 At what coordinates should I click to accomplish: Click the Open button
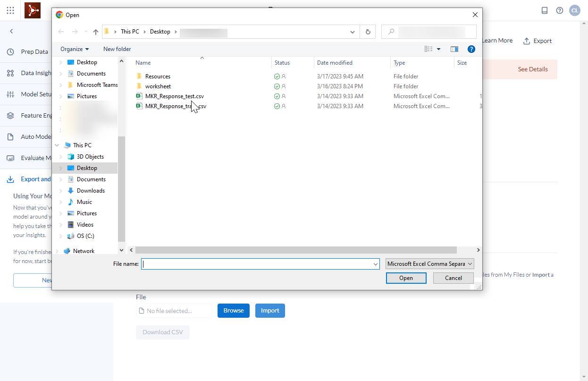click(406, 278)
